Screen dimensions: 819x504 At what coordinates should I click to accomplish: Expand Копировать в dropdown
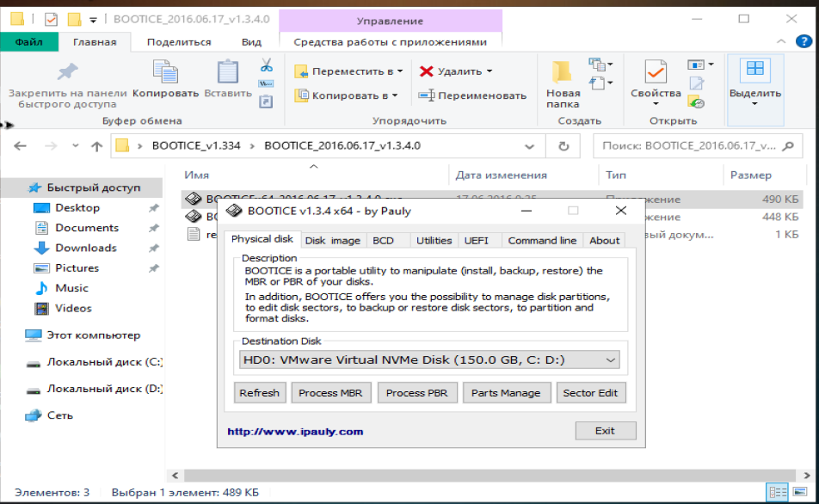pos(395,95)
